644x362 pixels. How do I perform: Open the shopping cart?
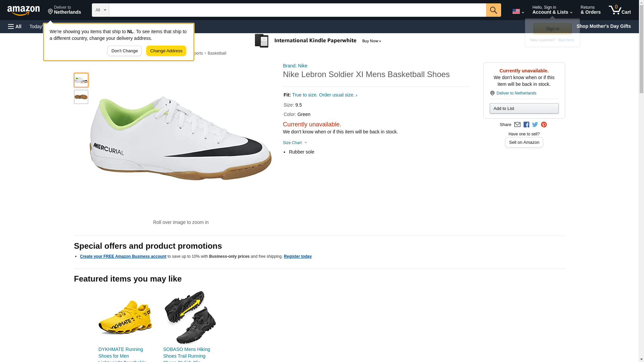(620, 10)
